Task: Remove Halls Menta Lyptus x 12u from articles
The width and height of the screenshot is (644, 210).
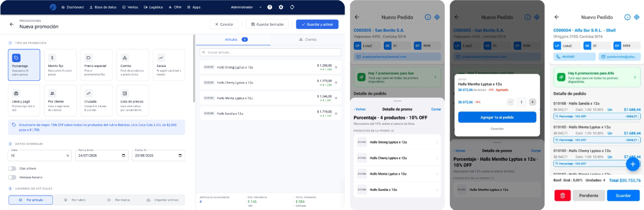Action: click(x=336, y=98)
